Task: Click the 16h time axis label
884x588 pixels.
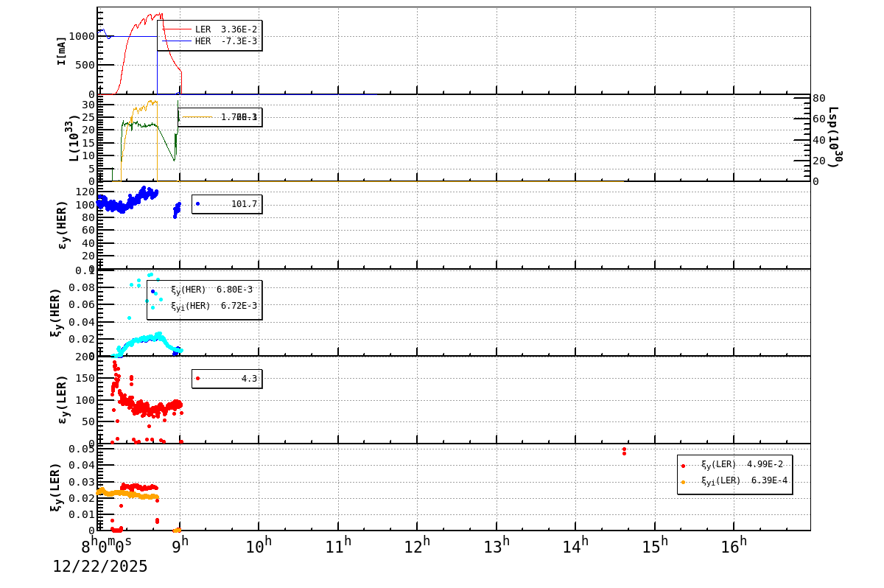Action: click(734, 545)
